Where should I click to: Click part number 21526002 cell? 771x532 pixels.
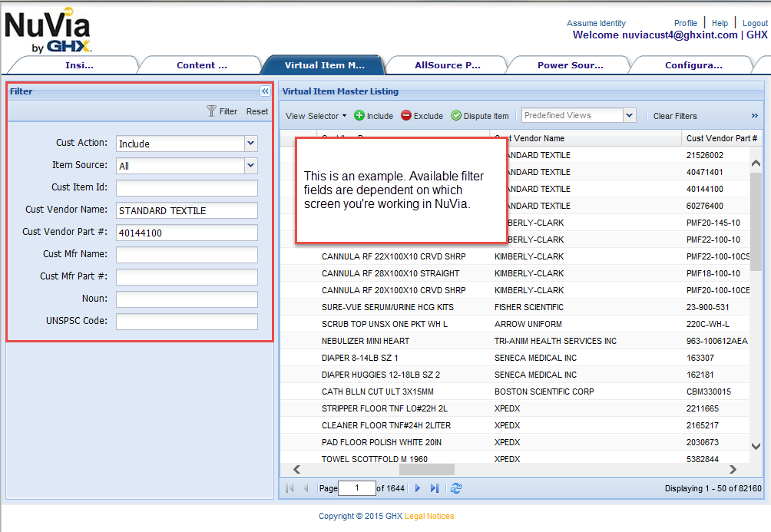pos(705,155)
